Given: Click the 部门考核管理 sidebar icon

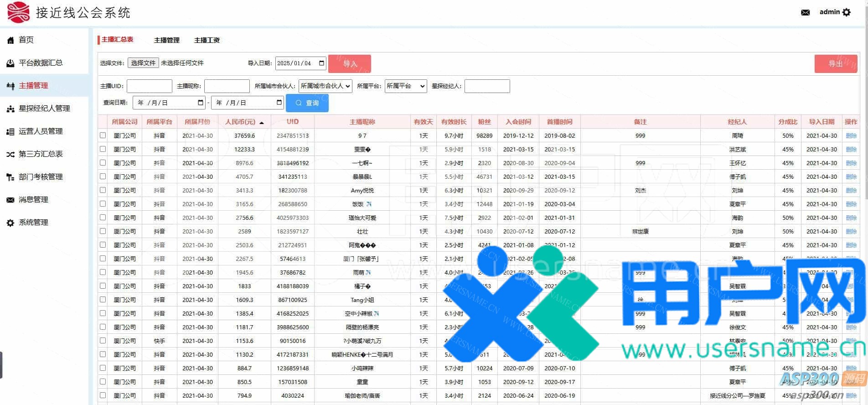Looking at the screenshot, I should (x=10, y=177).
